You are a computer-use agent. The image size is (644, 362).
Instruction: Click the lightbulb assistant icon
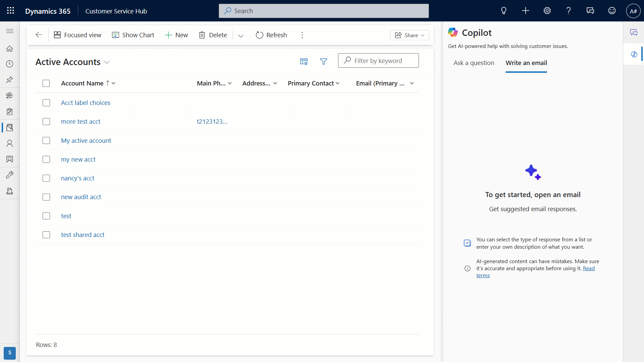point(503,11)
